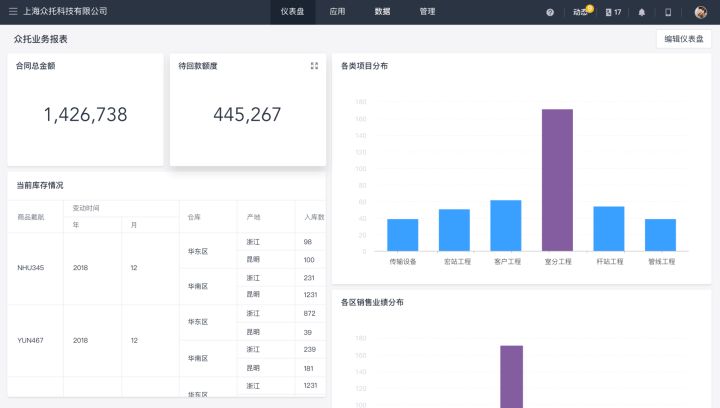Click the quantity cell 872
The image size is (720, 408).
coord(309,313)
